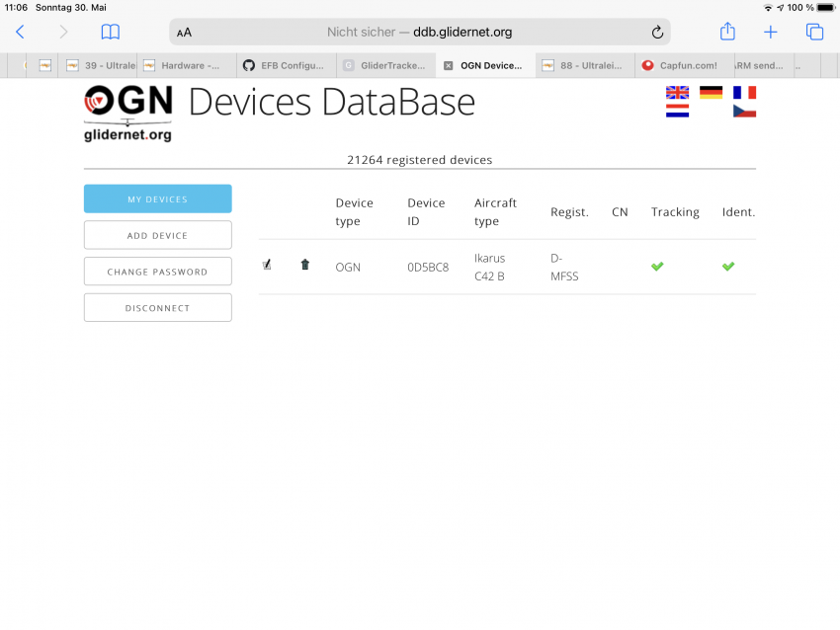The image size is (840, 630).
Task: Switch to the '39 - Ultrale' tab
Action: coord(98,66)
